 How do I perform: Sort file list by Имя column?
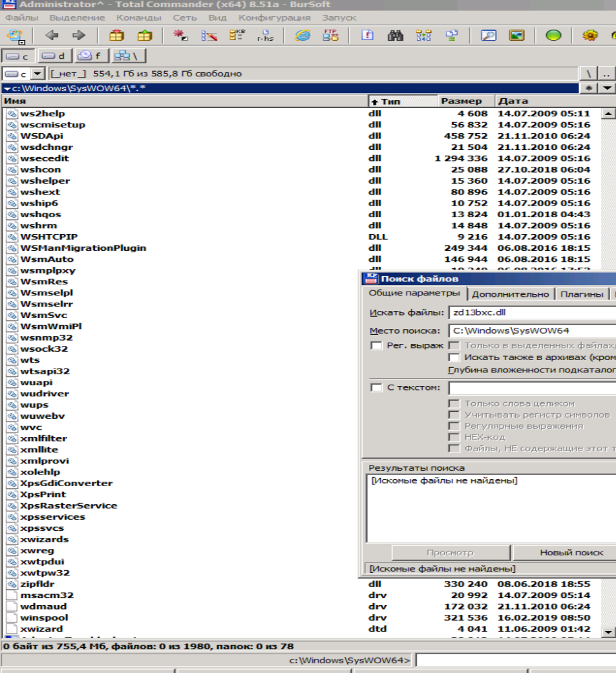click(185, 101)
